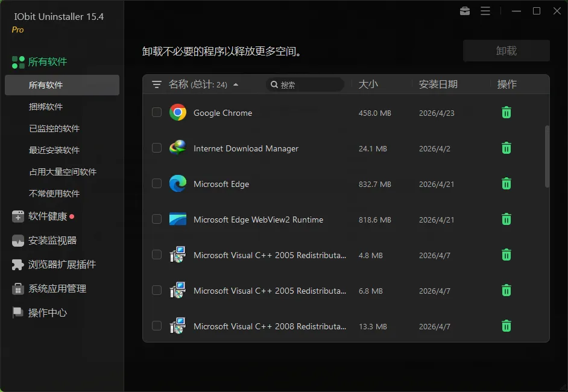Click trash icon for 4.8 MB Visual C++ 2005

click(506, 254)
